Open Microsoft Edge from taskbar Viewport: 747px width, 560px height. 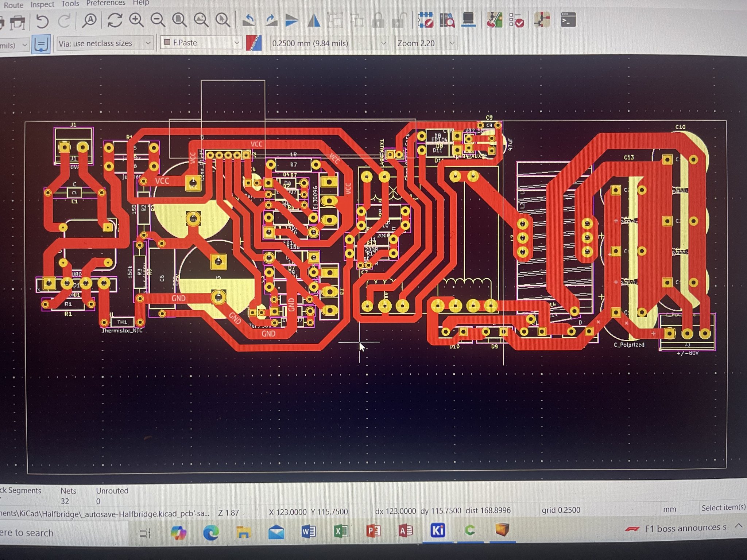211,532
